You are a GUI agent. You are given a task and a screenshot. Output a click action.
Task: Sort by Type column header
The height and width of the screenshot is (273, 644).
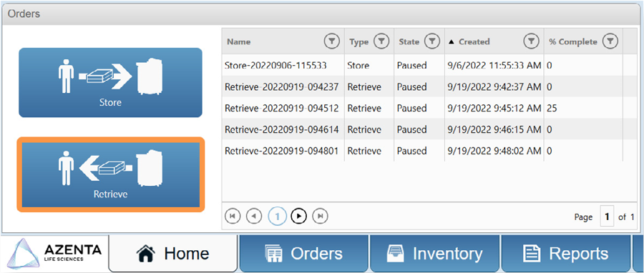(359, 42)
